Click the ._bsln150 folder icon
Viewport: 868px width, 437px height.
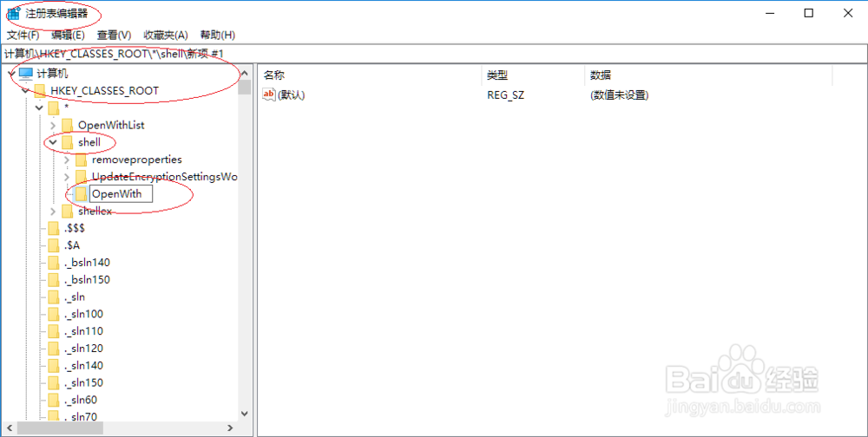coord(54,280)
